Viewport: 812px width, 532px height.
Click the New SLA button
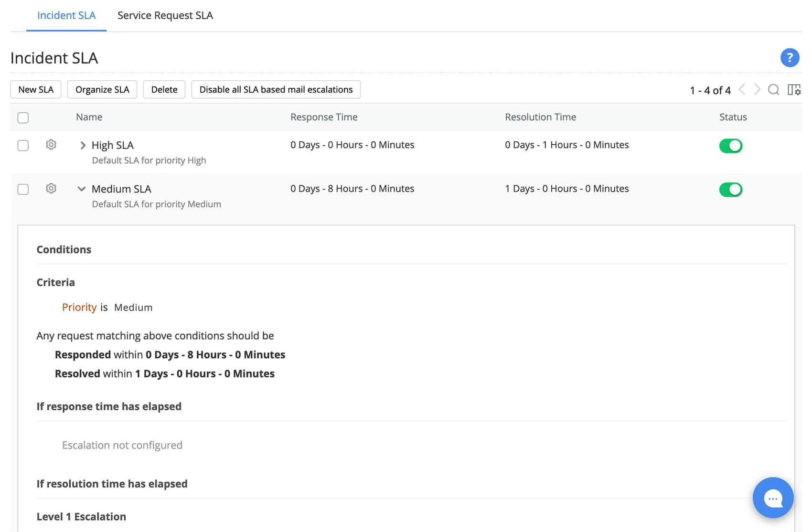coord(36,89)
